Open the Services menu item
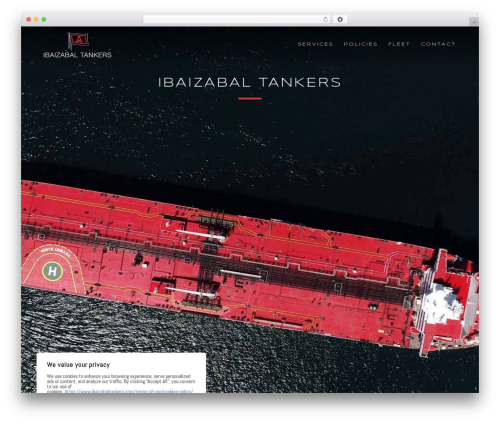This screenshot has width=500, height=423. [x=315, y=44]
